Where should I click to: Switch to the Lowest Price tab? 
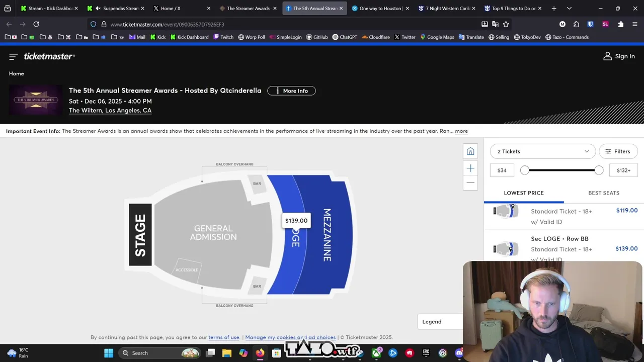pyautogui.click(x=524, y=193)
